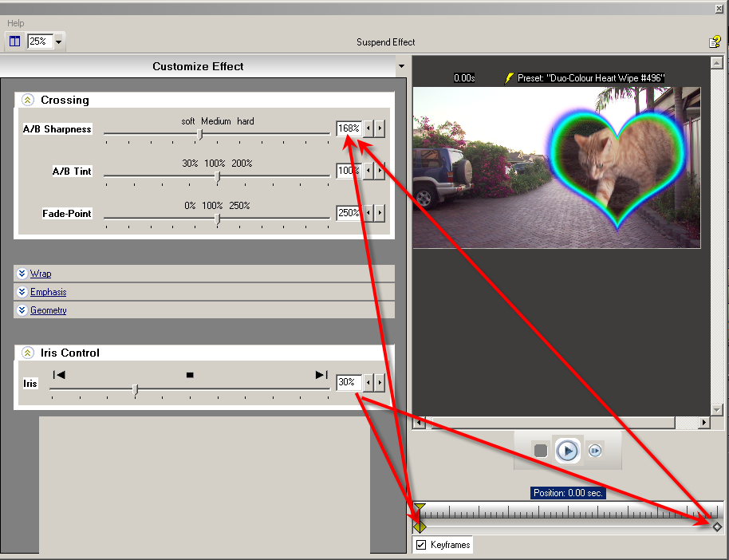The width and height of the screenshot is (729, 560).
Task: Click the A/B Sharpness slider handle
Action: click(x=199, y=134)
